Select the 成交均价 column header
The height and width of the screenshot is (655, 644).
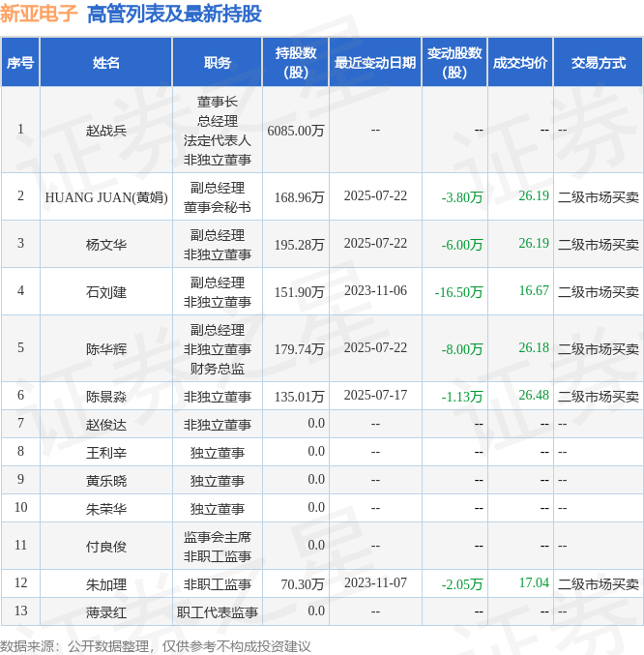520,63
